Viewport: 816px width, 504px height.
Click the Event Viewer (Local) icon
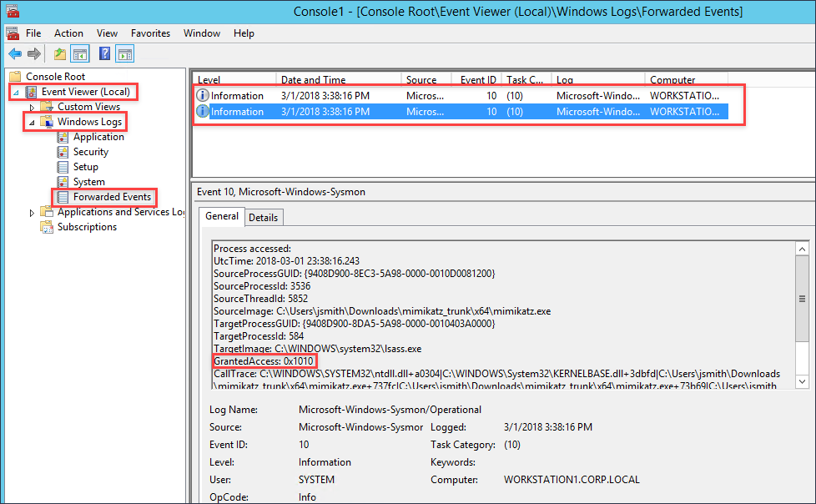tap(31, 92)
